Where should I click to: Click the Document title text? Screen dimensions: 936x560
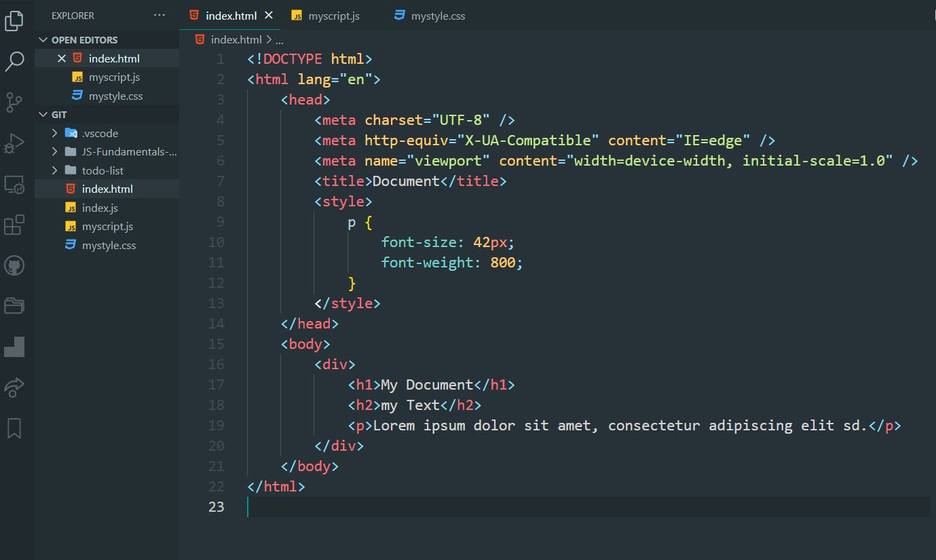(406, 181)
